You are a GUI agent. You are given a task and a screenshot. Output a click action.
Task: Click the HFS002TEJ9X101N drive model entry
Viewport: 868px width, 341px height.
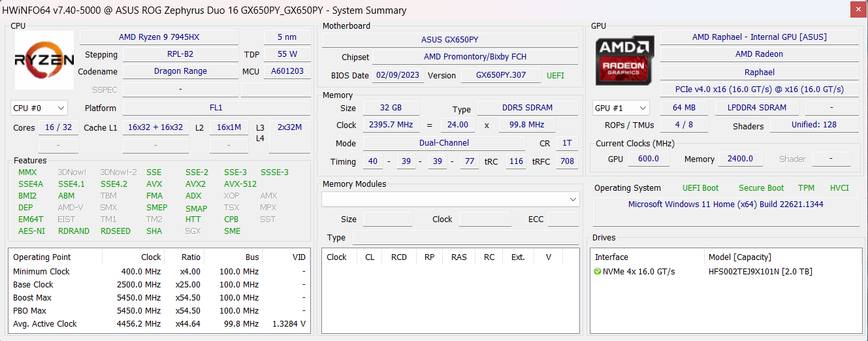(x=760, y=272)
